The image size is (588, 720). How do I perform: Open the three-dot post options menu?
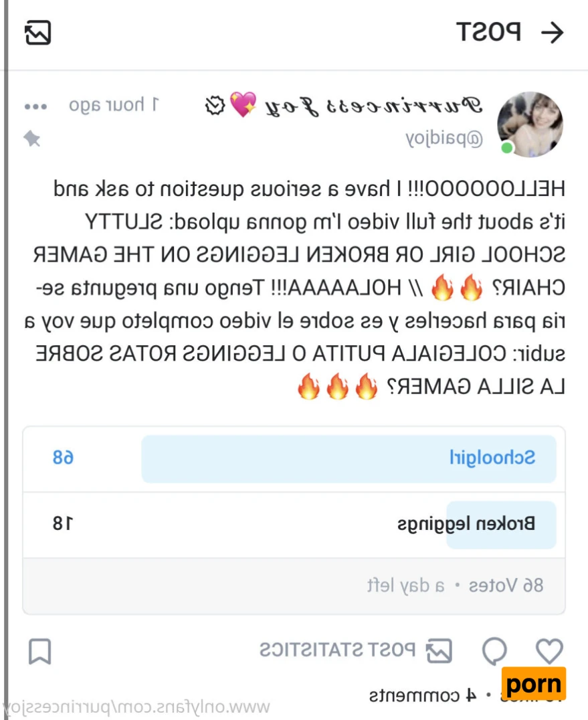tap(36, 106)
